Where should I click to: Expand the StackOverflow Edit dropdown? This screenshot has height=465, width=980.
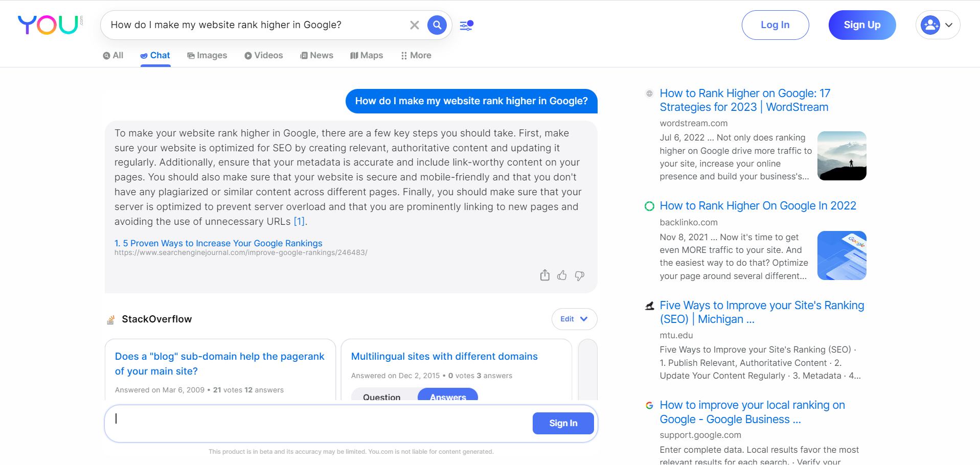point(574,319)
